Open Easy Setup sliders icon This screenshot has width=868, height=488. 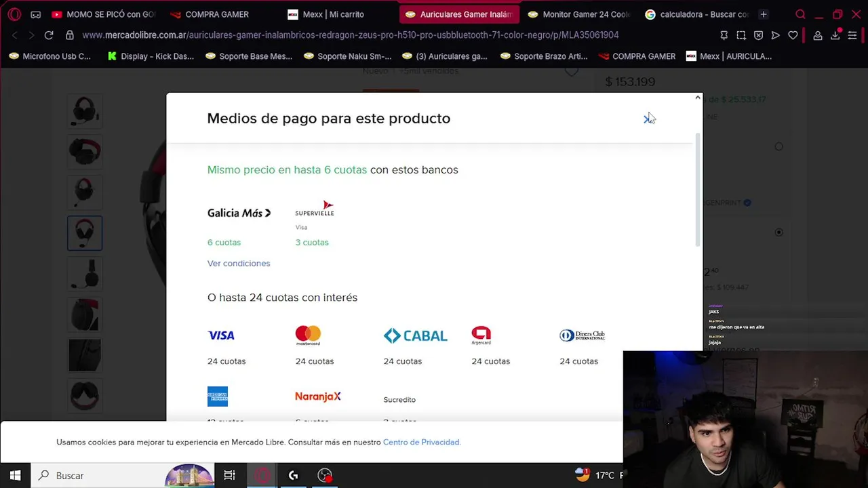852,35
